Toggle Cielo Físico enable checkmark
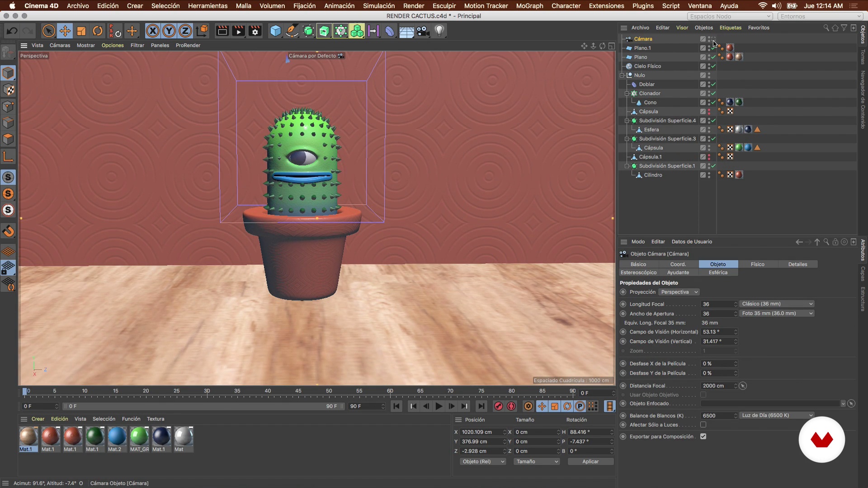Screen dimensions: 868x488 (713, 66)
